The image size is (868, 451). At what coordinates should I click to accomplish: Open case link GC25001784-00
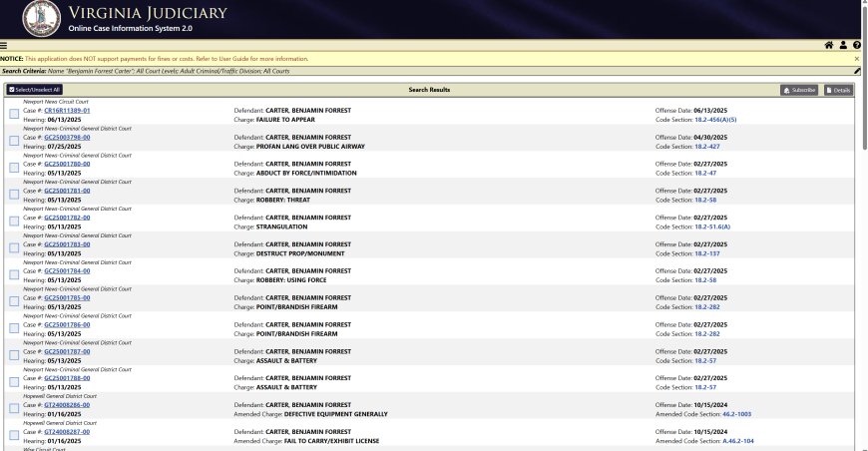pyautogui.click(x=67, y=271)
